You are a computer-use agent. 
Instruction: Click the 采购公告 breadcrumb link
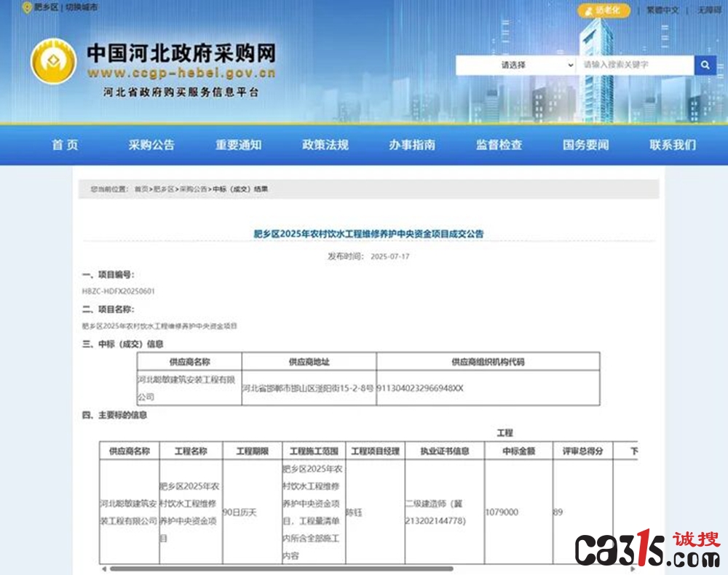(x=194, y=189)
